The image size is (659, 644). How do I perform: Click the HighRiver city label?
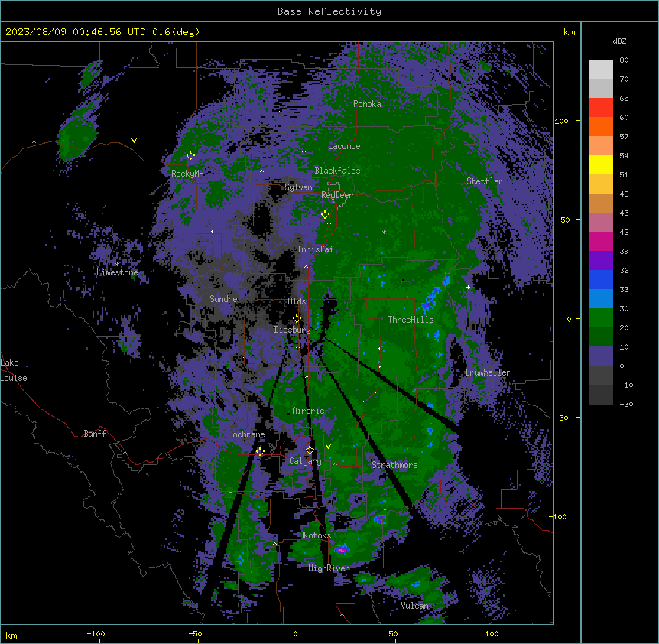pos(329,568)
